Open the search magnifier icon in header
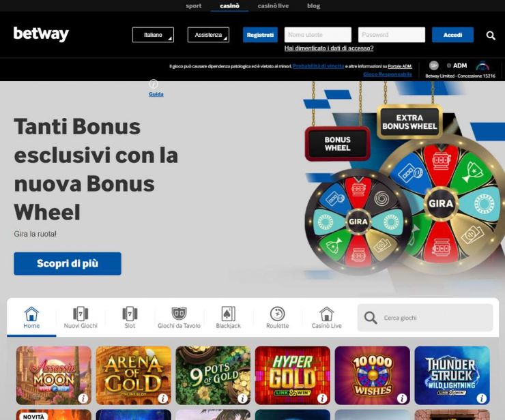 (491, 35)
